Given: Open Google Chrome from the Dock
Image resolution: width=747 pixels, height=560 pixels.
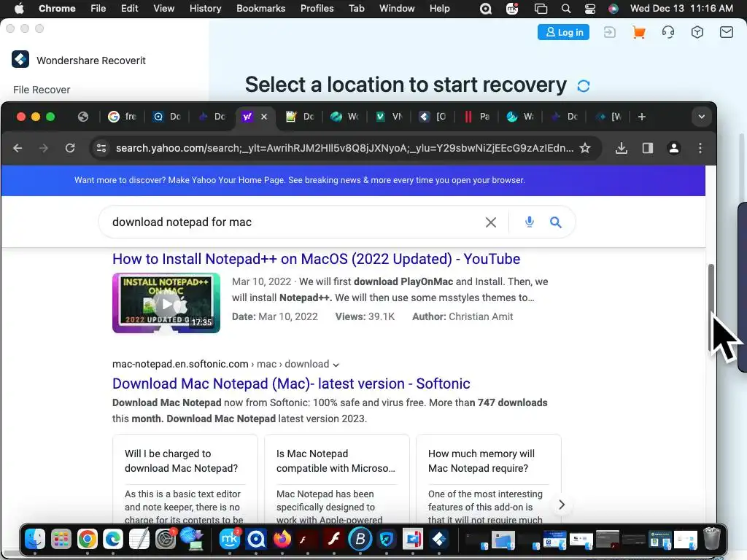Looking at the screenshot, I should pos(88,539).
